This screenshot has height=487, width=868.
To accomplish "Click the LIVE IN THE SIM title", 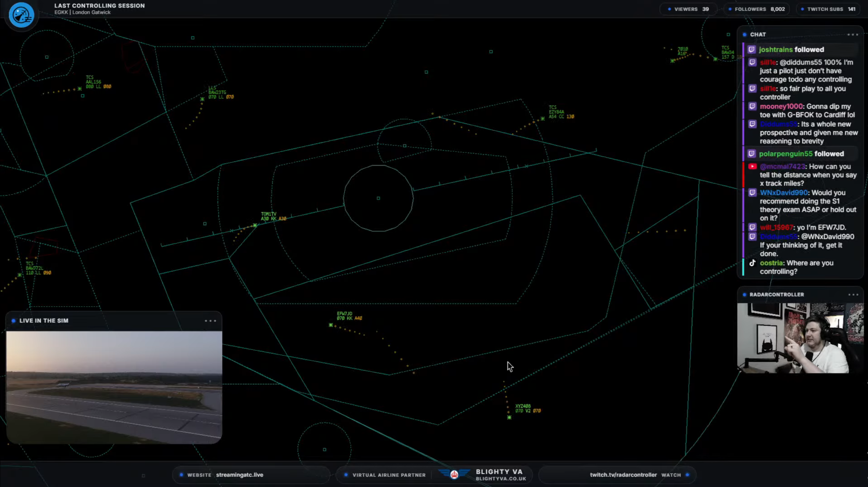I will pos(44,321).
